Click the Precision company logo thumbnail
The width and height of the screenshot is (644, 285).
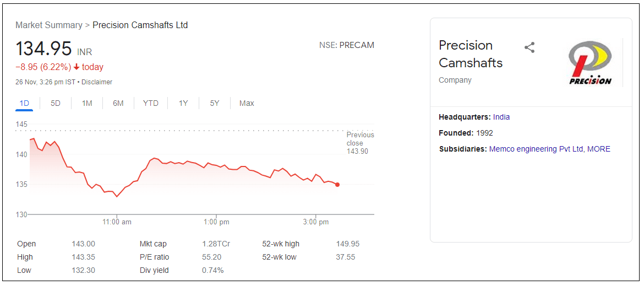(590, 63)
